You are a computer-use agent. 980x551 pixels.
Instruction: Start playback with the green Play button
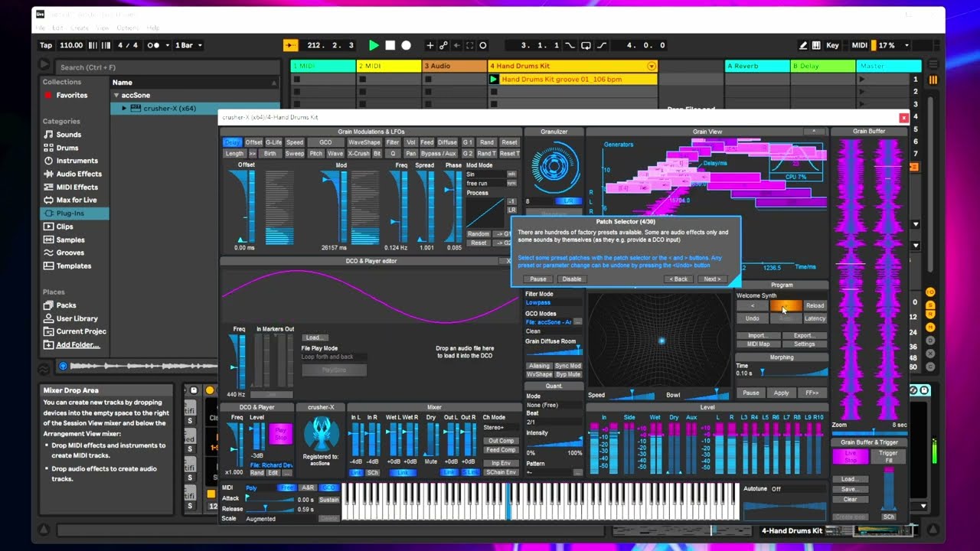(x=374, y=45)
